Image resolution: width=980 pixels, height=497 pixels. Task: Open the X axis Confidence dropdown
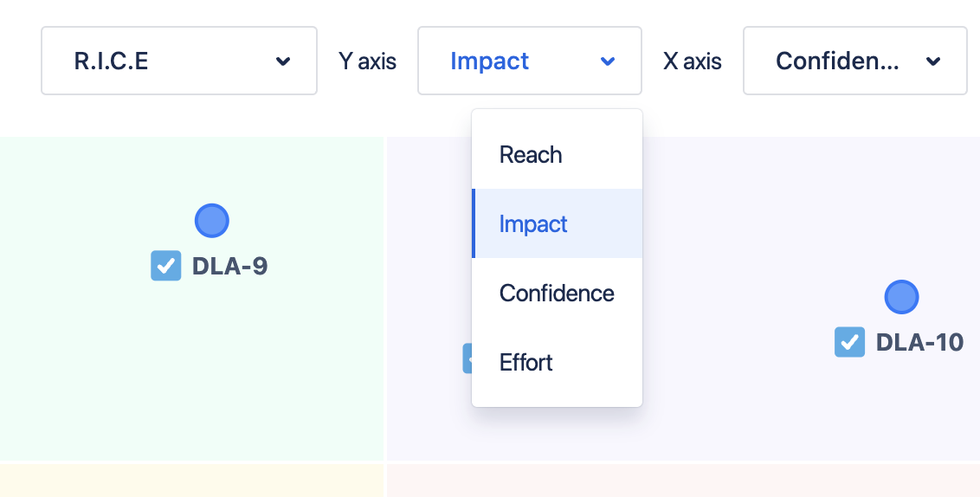point(854,61)
